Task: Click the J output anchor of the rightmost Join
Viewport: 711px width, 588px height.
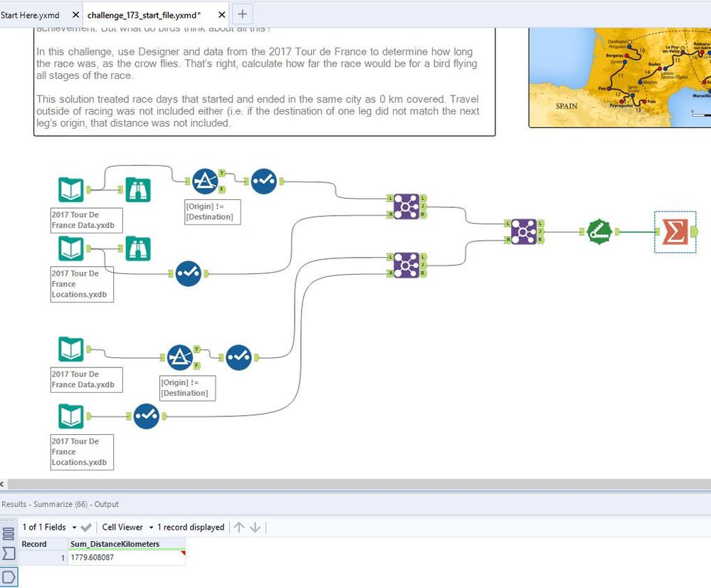Action: point(540,231)
